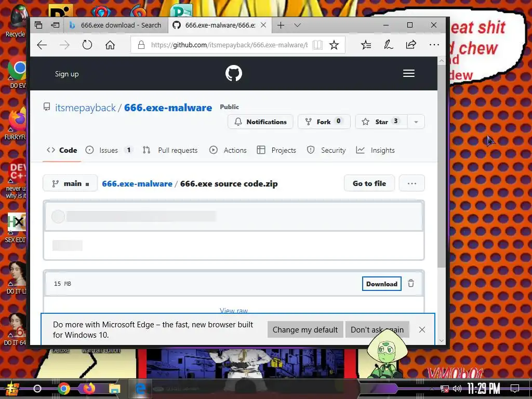
Task: Share this page with the share icon
Action: [x=411, y=45]
